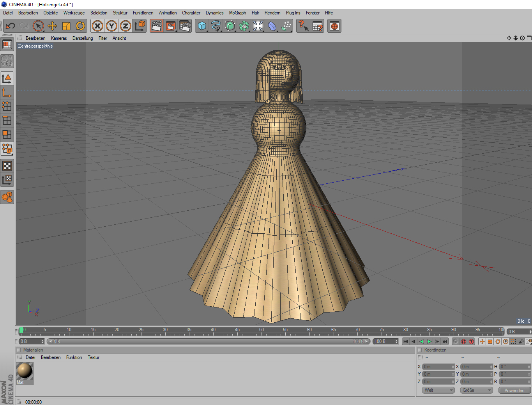Toggle the Koordinaten panel checkbox
Image resolution: width=532 pixels, height=405 pixels.
tap(420, 350)
